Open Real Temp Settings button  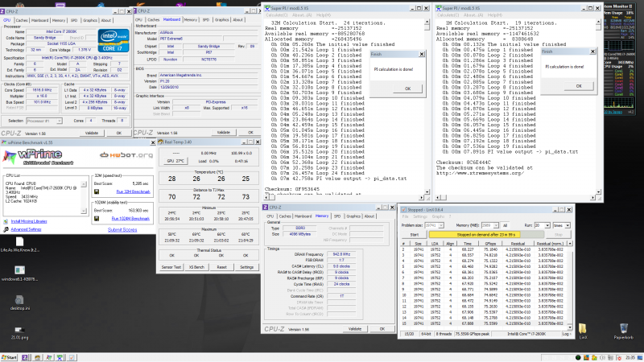(x=246, y=267)
